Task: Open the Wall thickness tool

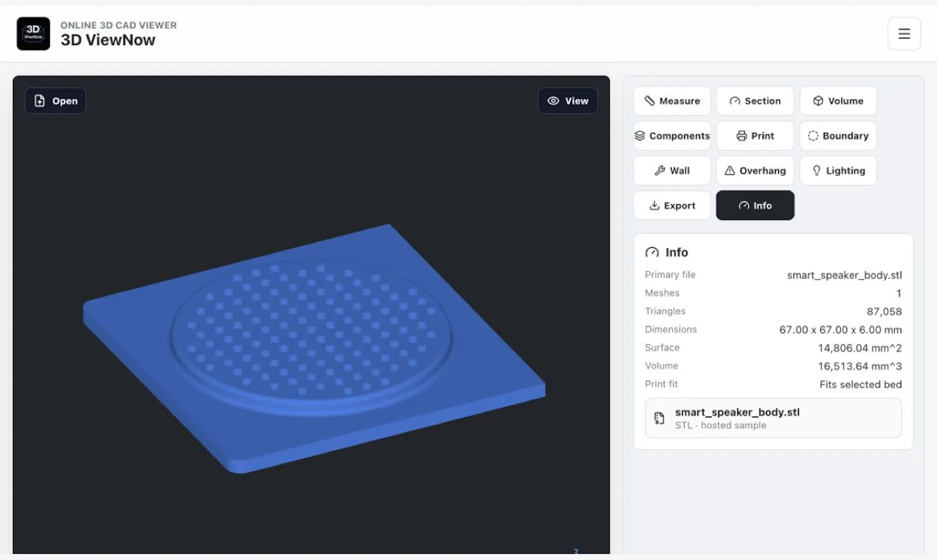Action: 672,170
